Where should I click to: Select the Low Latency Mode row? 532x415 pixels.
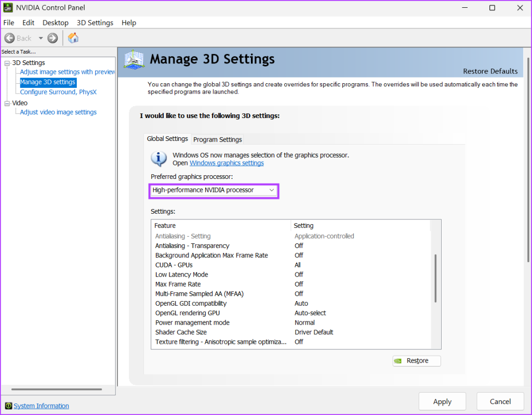pyautogui.click(x=291, y=275)
